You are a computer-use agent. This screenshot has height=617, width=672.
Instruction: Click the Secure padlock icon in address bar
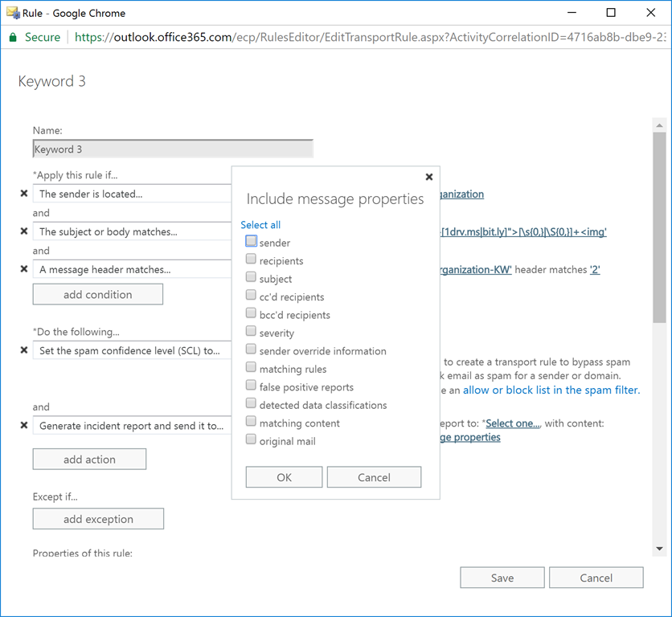[12, 37]
